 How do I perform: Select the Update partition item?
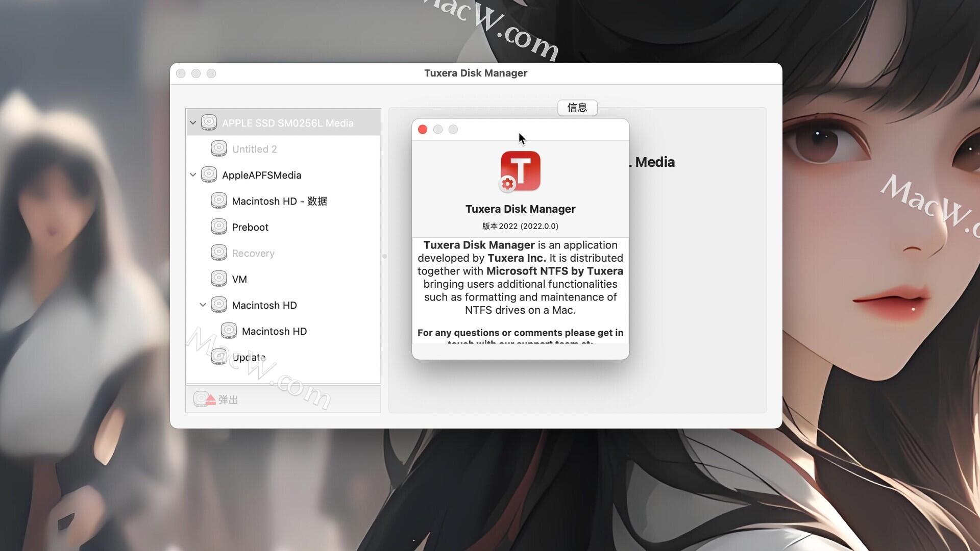[249, 357]
